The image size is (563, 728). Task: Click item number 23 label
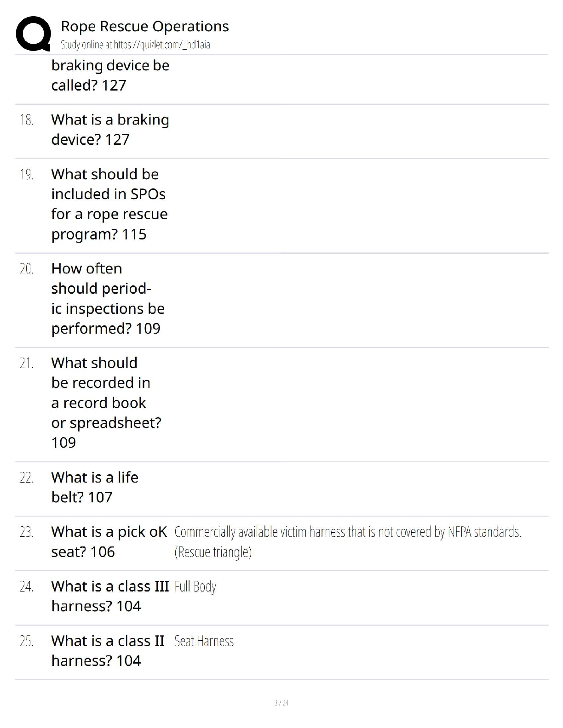(x=27, y=533)
